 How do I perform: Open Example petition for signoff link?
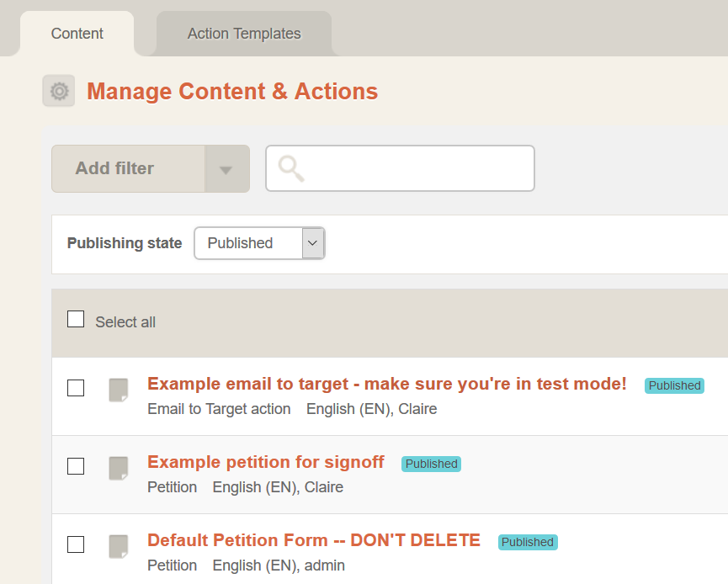pyautogui.click(x=266, y=462)
